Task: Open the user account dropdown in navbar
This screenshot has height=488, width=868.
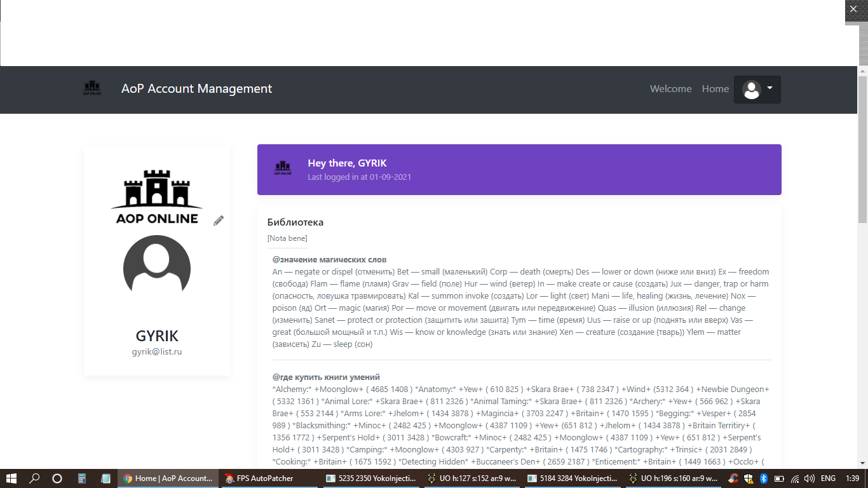Action: [757, 90]
